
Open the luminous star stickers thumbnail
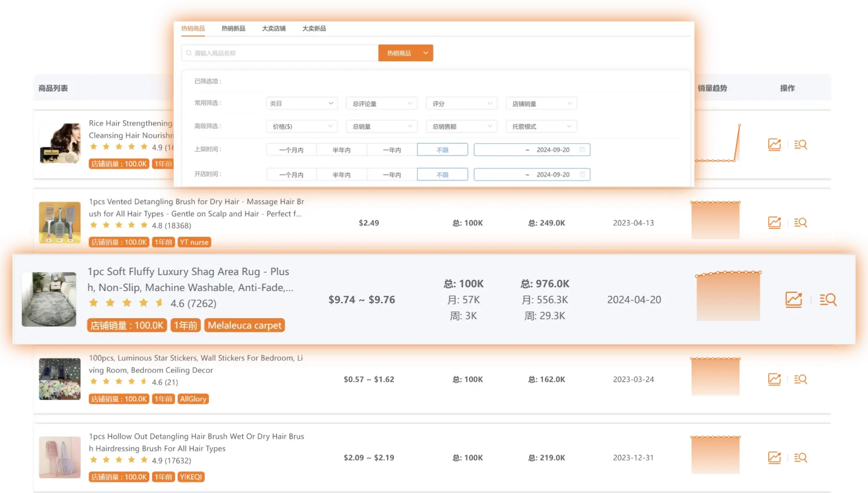click(59, 379)
